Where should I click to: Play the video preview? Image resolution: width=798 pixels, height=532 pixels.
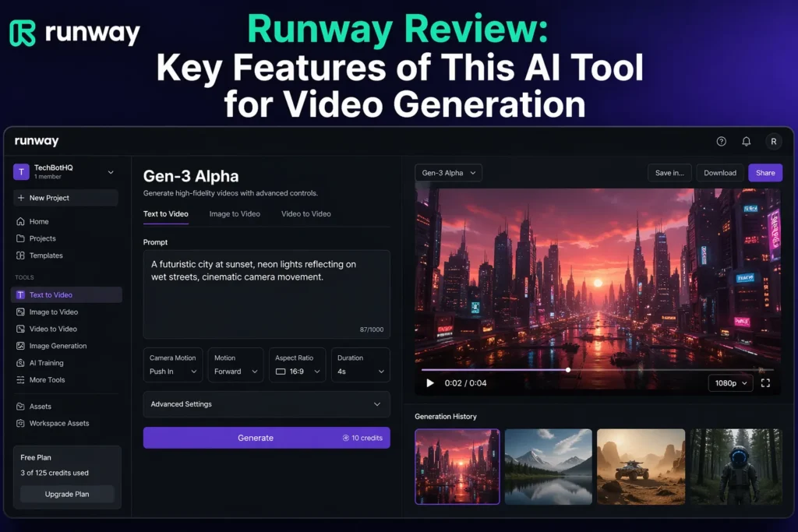pos(430,383)
